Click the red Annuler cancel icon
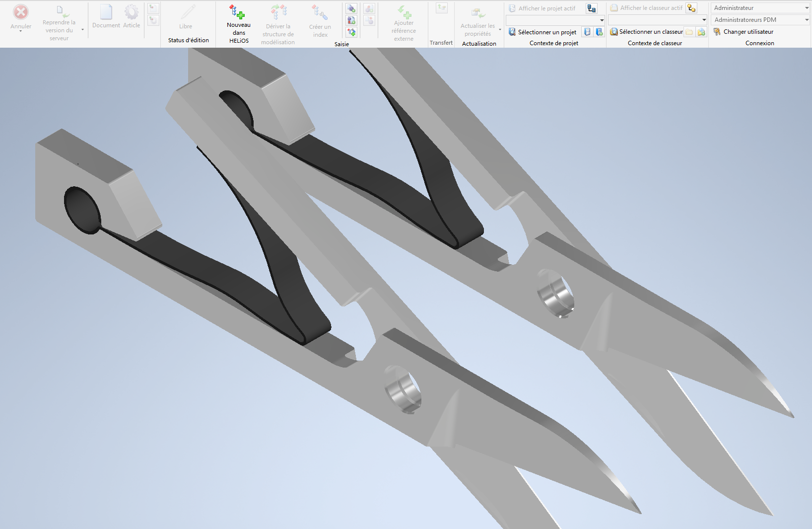This screenshot has width=812, height=529. pos(21,12)
